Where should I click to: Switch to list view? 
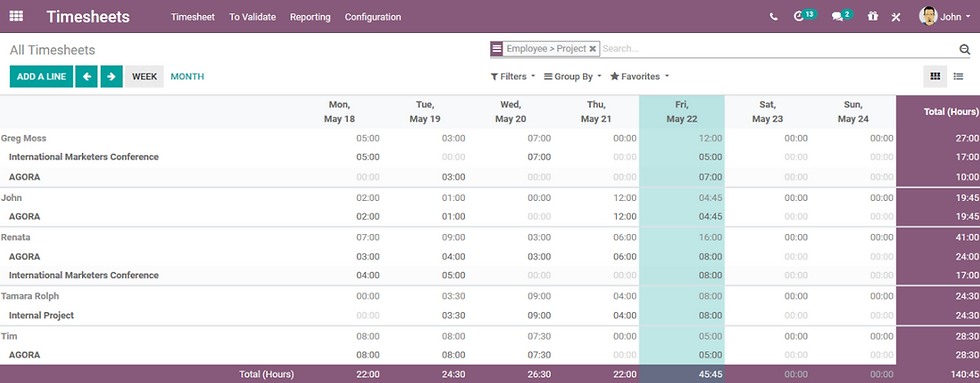[958, 76]
